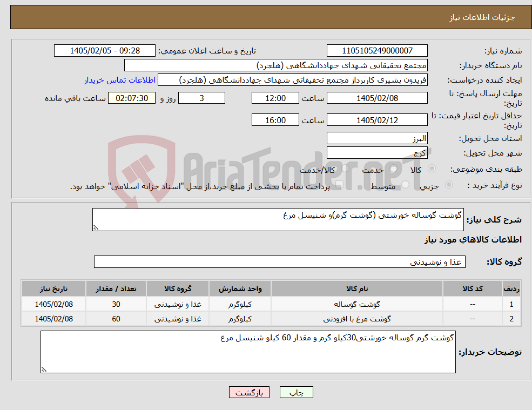The width and height of the screenshot is (532, 410).
Task: Choose the متوسط purchase type radio
Action: tap(406, 185)
